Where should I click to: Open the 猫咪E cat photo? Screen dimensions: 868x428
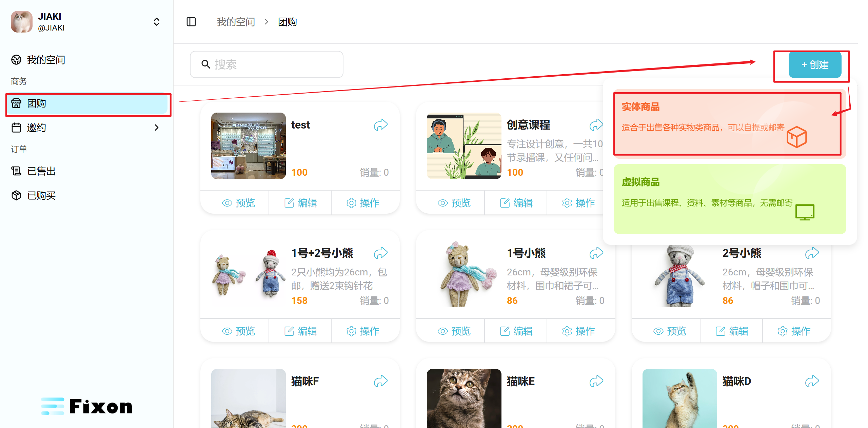click(464, 398)
